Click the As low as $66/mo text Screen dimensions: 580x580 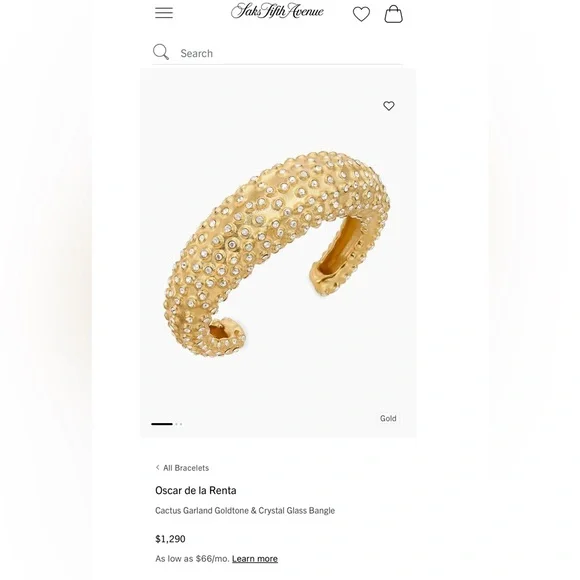(x=192, y=559)
